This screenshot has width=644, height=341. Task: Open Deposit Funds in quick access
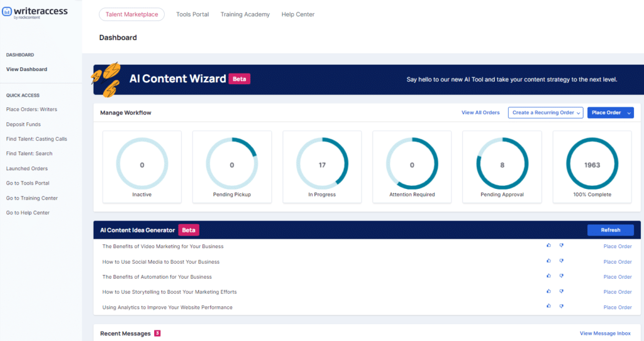pyautogui.click(x=23, y=124)
